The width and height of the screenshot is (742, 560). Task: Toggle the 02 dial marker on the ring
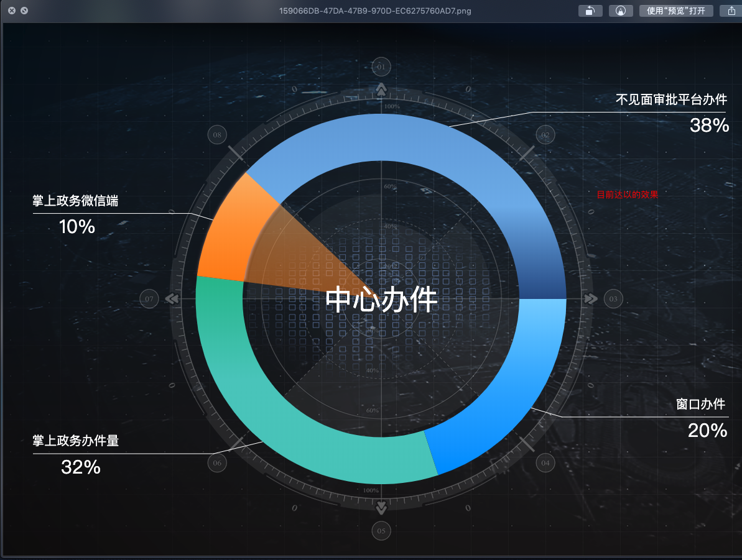(x=545, y=134)
